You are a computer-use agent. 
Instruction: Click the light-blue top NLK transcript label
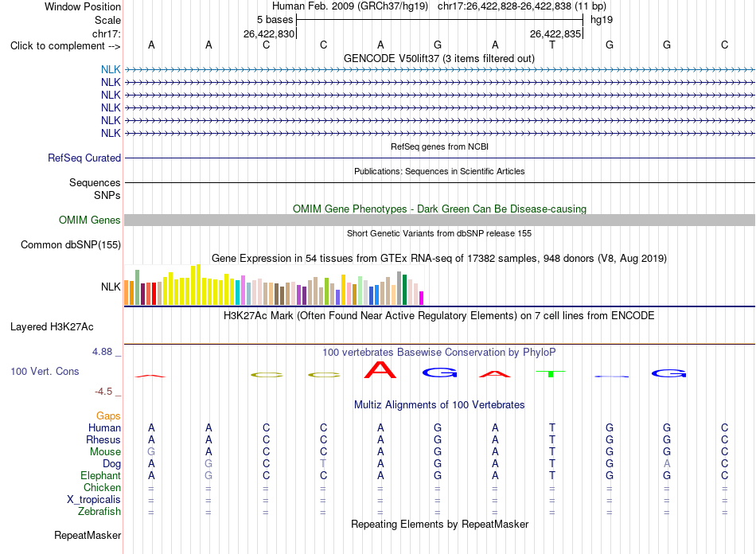pos(111,69)
